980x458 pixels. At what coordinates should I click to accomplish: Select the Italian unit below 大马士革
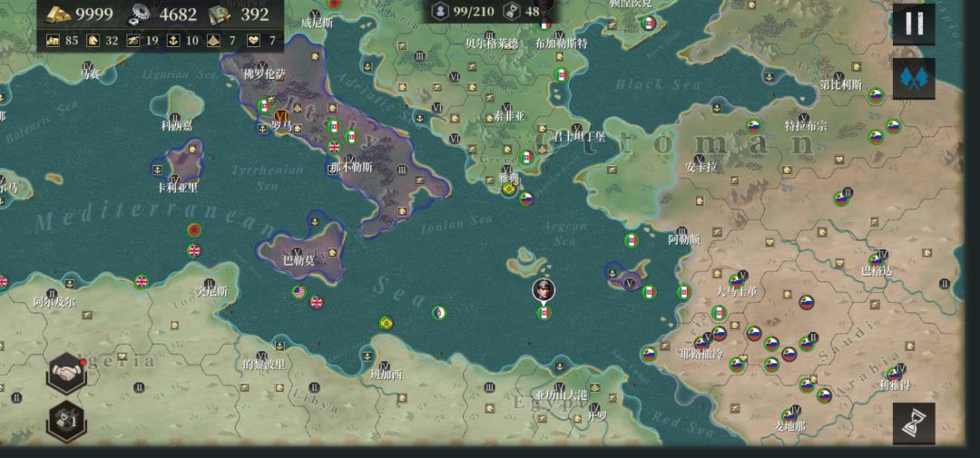(719, 313)
